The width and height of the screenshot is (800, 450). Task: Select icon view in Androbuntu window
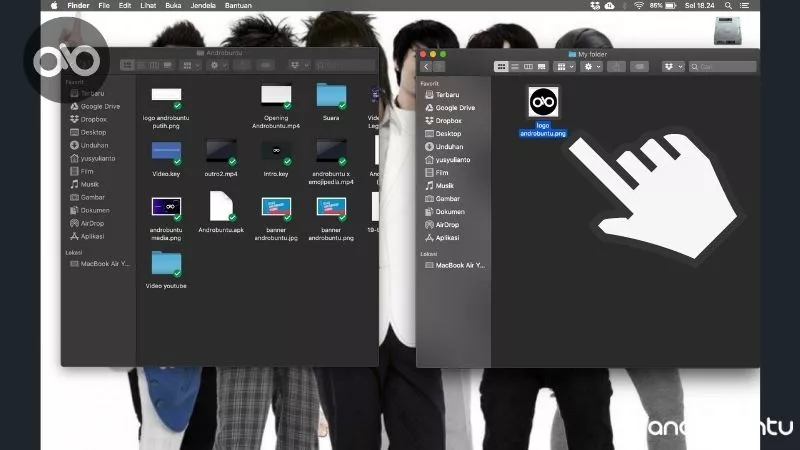click(127, 65)
